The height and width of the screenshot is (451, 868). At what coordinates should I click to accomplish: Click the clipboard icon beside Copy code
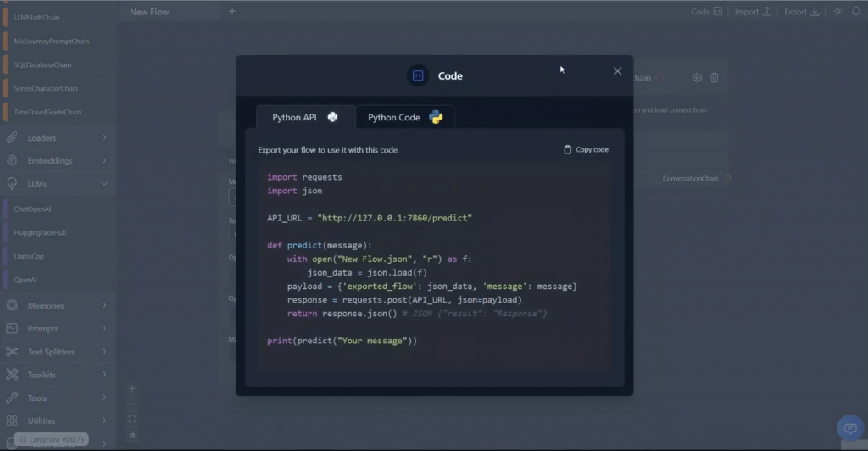567,149
